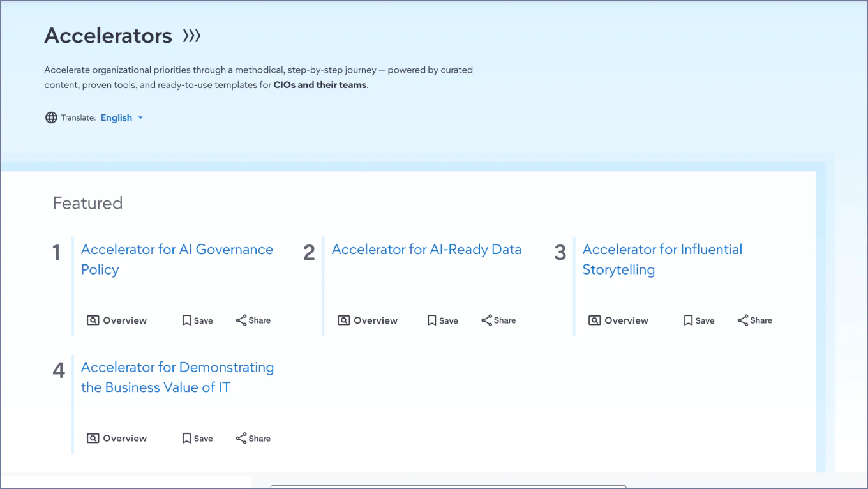Click Save bookmark icon for AI-Ready Data
Viewport: 868px width, 489px height.
[x=431, y=320]
